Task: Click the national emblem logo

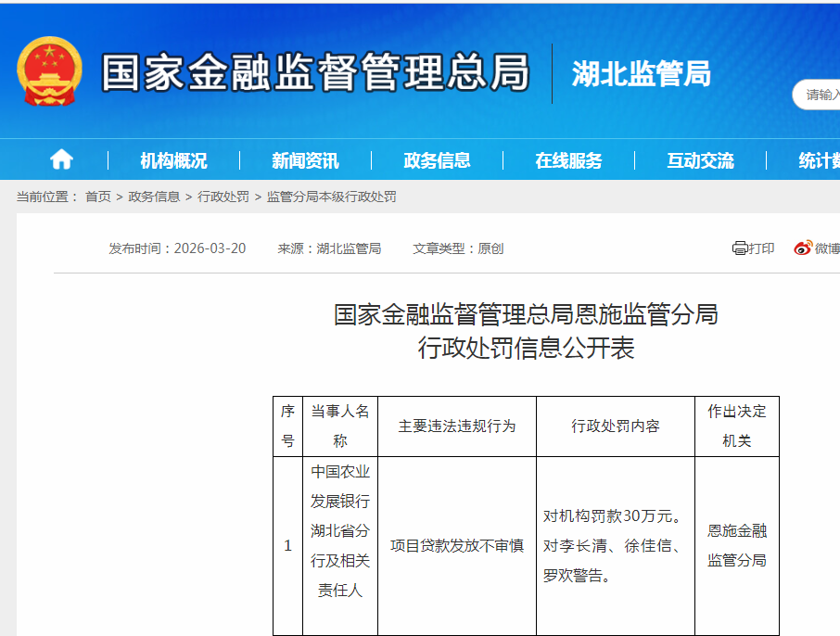Action: [x=47, y=70]
